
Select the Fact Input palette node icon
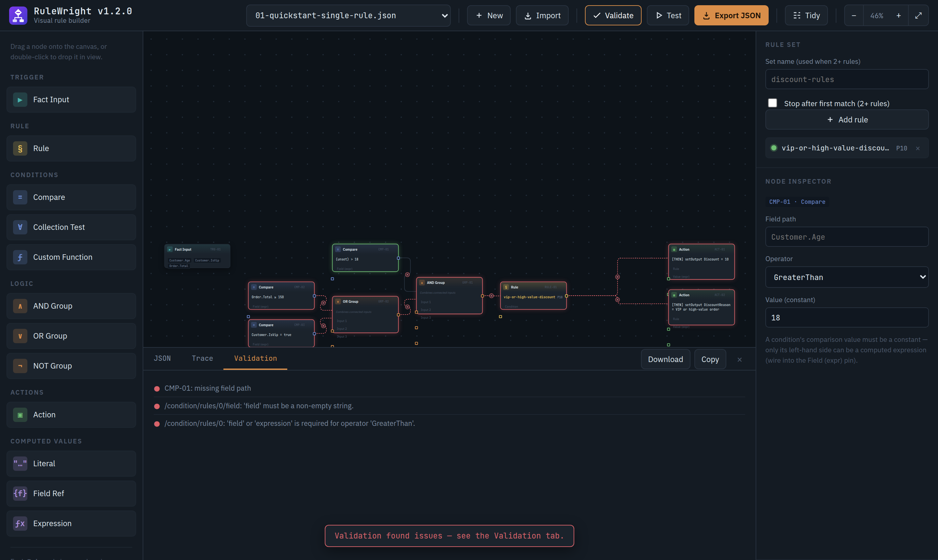(x=20, y=100)
